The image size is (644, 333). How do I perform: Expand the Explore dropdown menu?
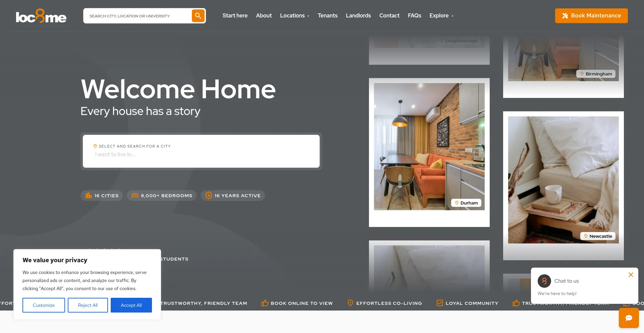[x=441, y=16]
